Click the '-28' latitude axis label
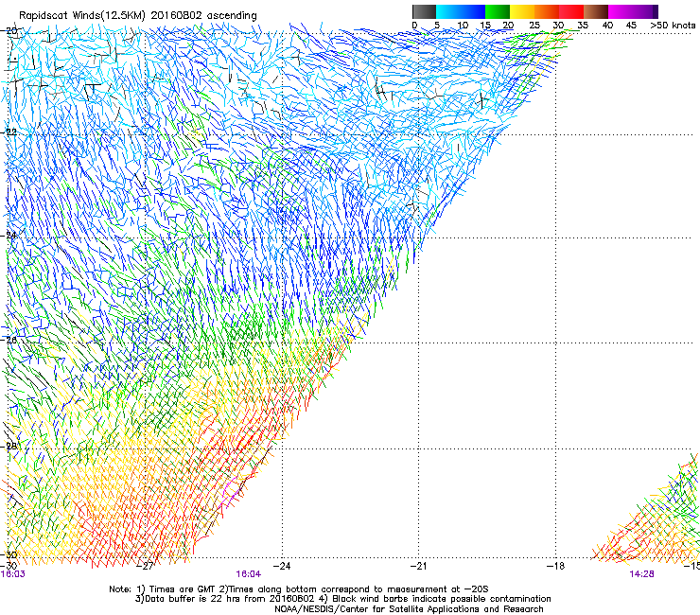This screenshot has height=615, width=700. (x=9, y=446)
